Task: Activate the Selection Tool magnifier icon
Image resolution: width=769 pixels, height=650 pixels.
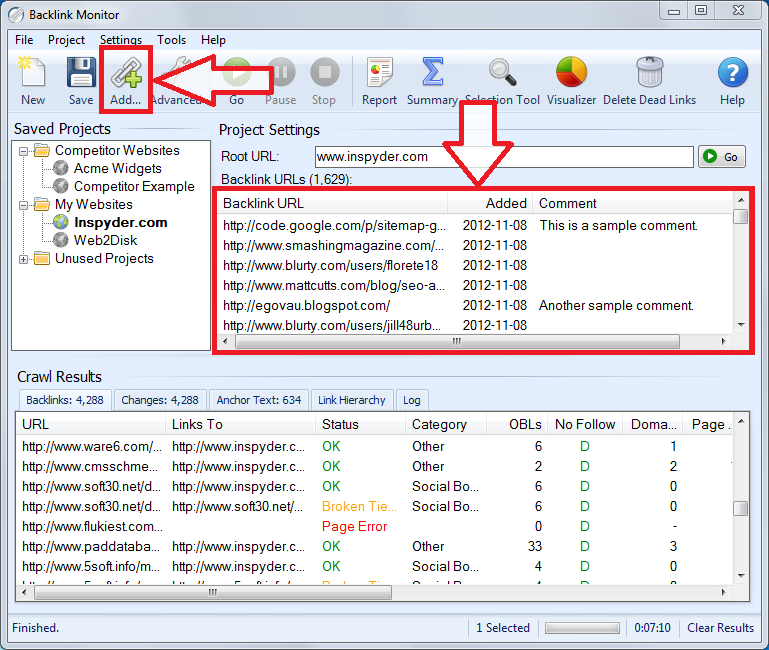Action: click(502, 72)
